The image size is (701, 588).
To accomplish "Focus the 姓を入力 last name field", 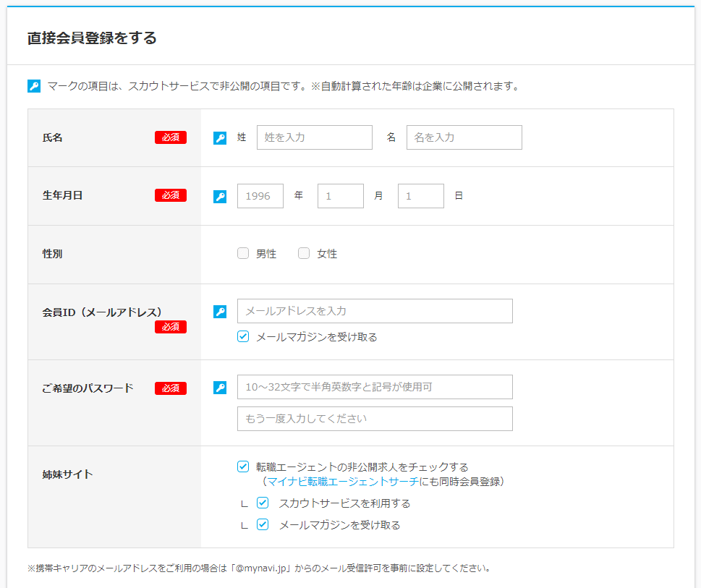I will [314, 137].
